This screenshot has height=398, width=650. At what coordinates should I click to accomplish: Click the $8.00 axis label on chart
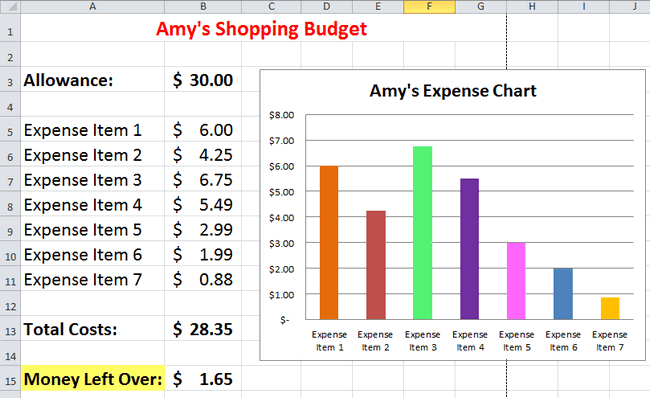click(x=281, y=115)
